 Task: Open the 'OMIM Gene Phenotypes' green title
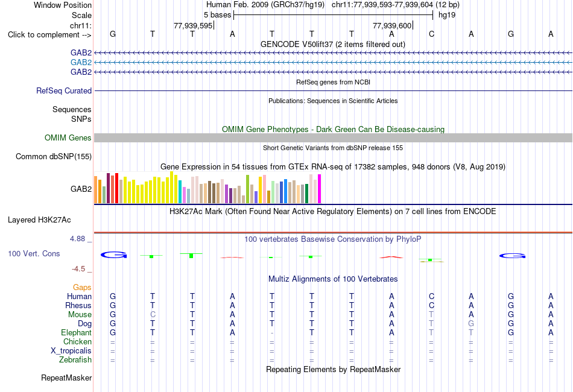(333, 129)
